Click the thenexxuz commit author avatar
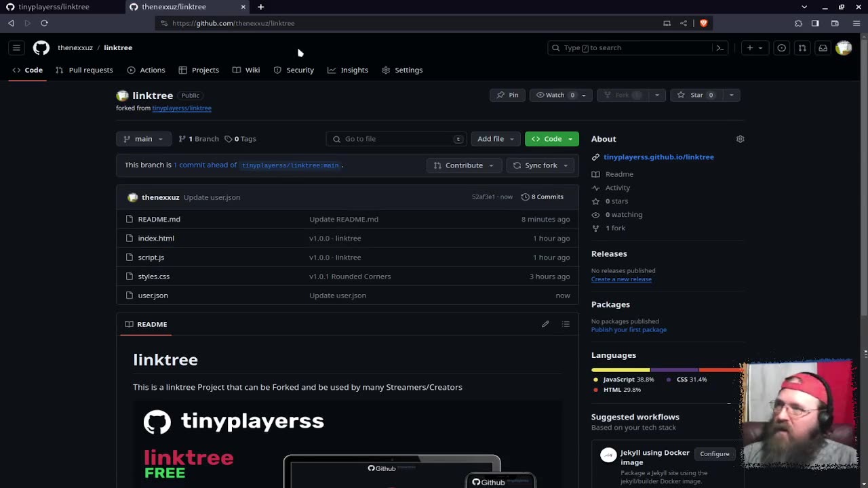868x488 pixels. click(132, 197)
